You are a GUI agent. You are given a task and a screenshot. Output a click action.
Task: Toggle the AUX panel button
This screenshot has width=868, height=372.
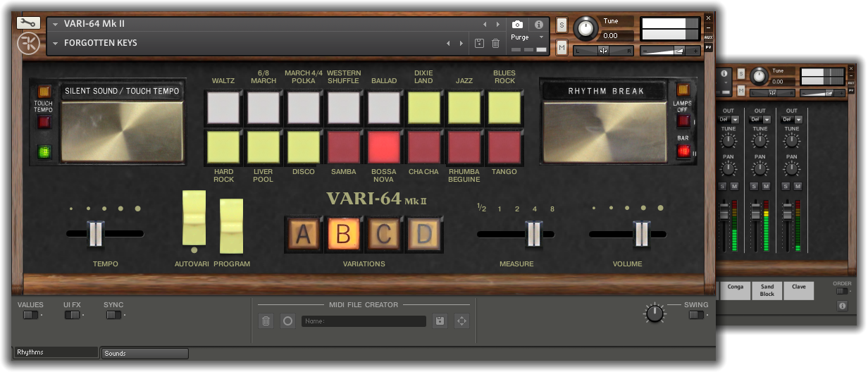tap(708, 37)
